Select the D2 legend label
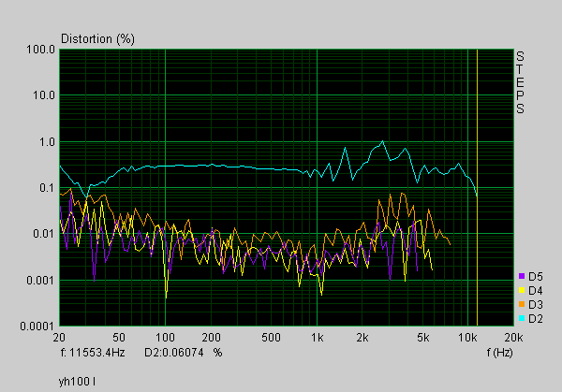This screenshot has width=562, height=392. tap(536, 319)
